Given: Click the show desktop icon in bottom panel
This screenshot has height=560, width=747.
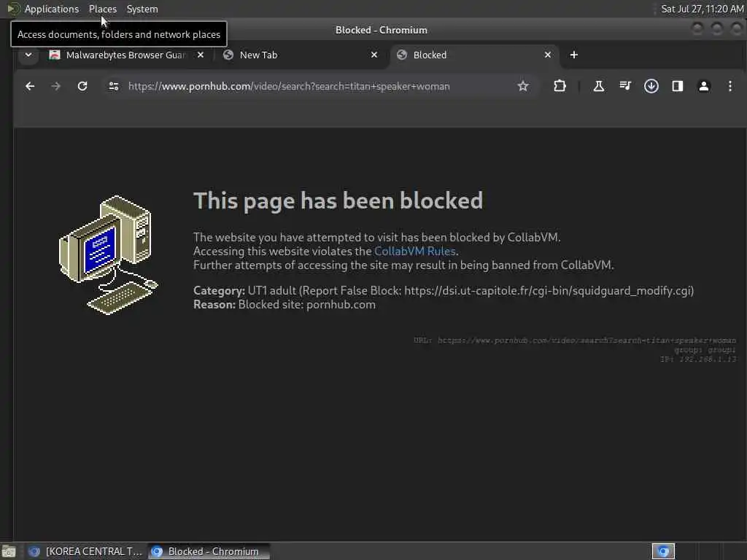Looking at the screenshot, I should (9, 551).
